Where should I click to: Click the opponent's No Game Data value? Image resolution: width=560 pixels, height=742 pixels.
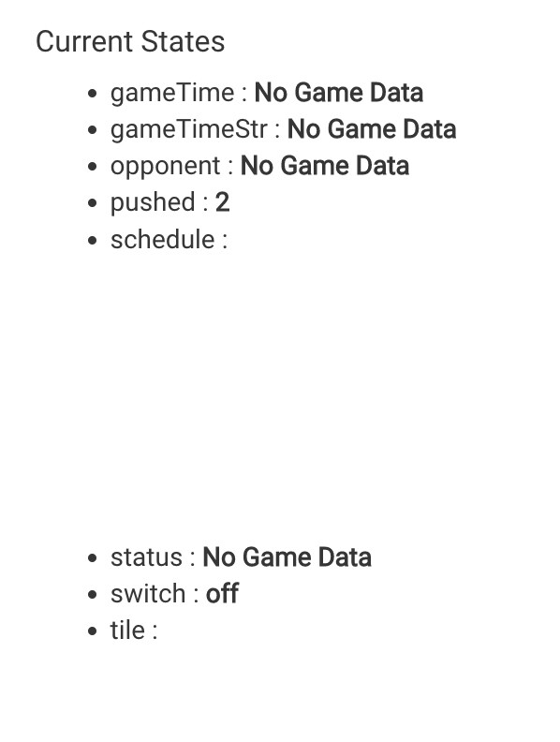(324, 166)
